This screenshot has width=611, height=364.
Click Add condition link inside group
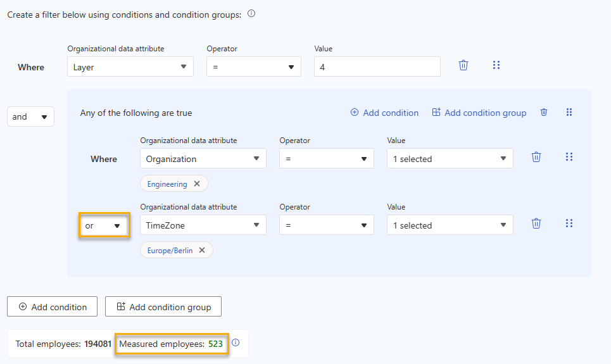(x=384, y=113)
